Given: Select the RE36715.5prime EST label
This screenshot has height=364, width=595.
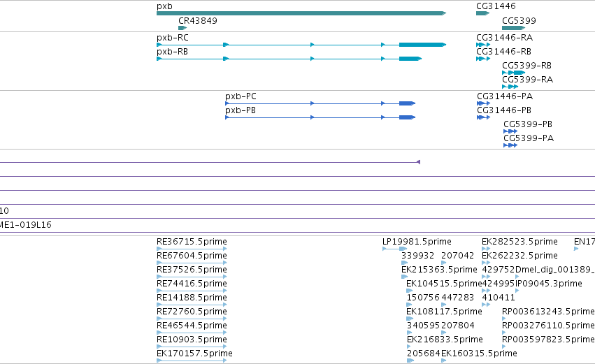Looking at the screenshot, I should coord(192,242).
